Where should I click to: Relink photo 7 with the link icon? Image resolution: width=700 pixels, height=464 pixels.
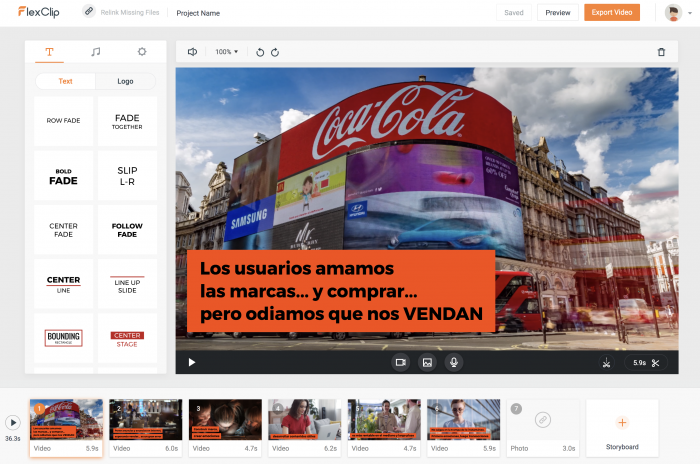pyautogui.click(x=543, y=420)
